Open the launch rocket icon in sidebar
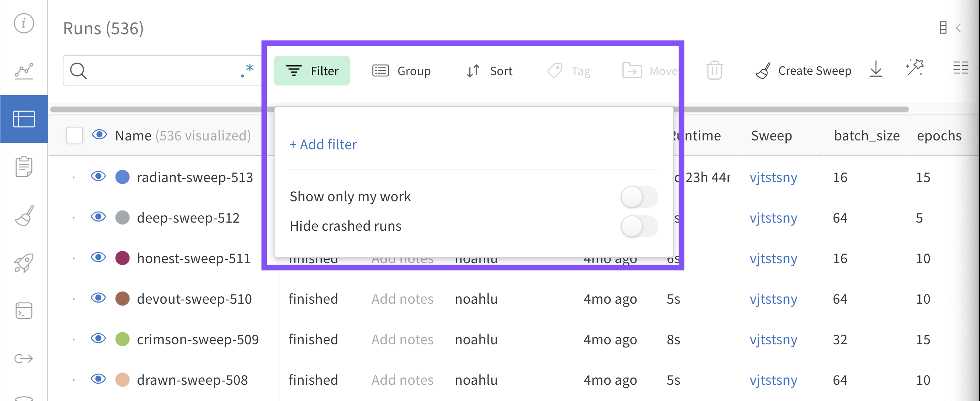The height and width of the screenshot is (401, 980). (x=24, y=263)
